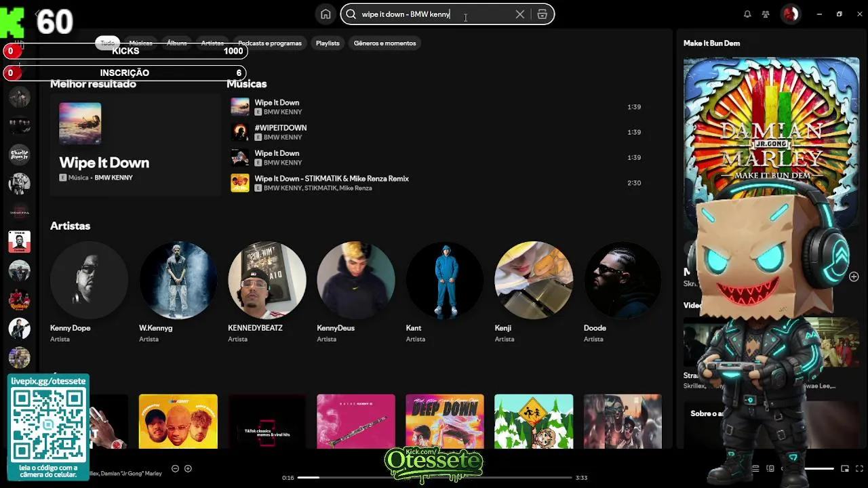Open the profile avatar menu
Viewport: 868px width, 488px height.
791,14
